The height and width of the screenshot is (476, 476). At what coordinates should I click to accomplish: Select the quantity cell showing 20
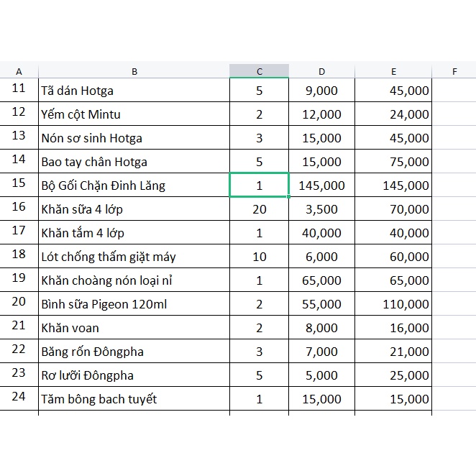260,209
